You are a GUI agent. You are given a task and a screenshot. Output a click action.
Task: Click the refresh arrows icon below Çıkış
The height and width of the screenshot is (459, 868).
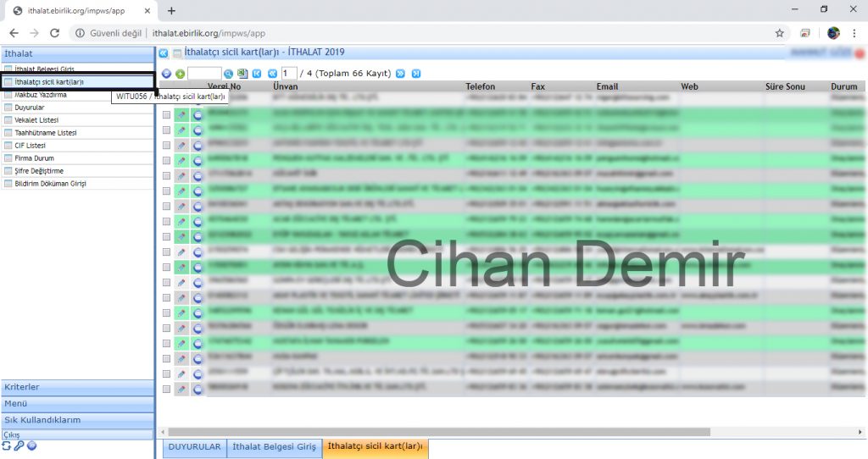pos(6,445)
